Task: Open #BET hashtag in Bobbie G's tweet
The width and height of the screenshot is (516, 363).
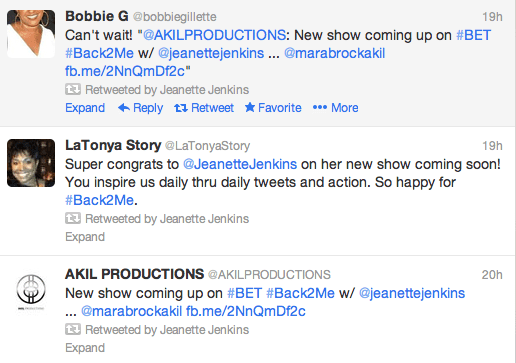Action: (473, 35)
